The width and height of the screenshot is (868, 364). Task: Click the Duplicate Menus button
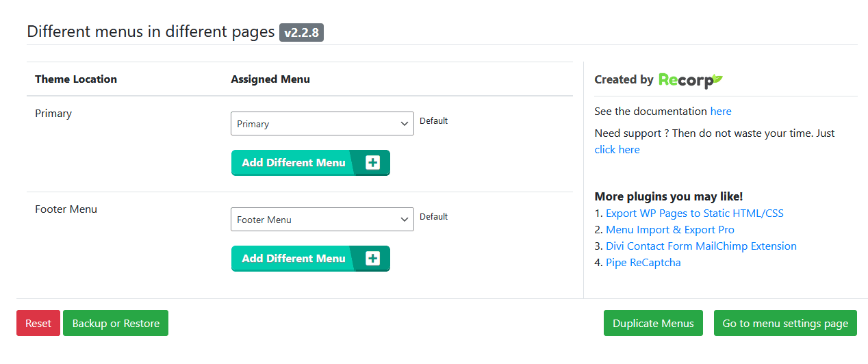[x=653, y=324]
